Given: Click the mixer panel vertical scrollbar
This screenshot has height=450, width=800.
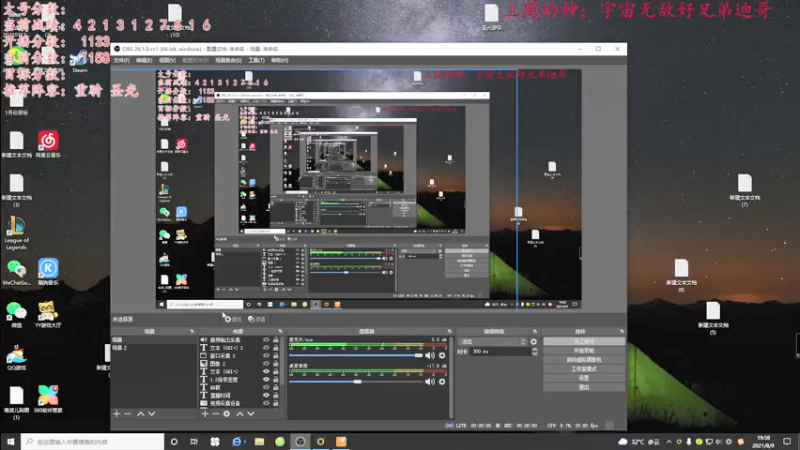Looking at the screenshot, I should (451, 377).
